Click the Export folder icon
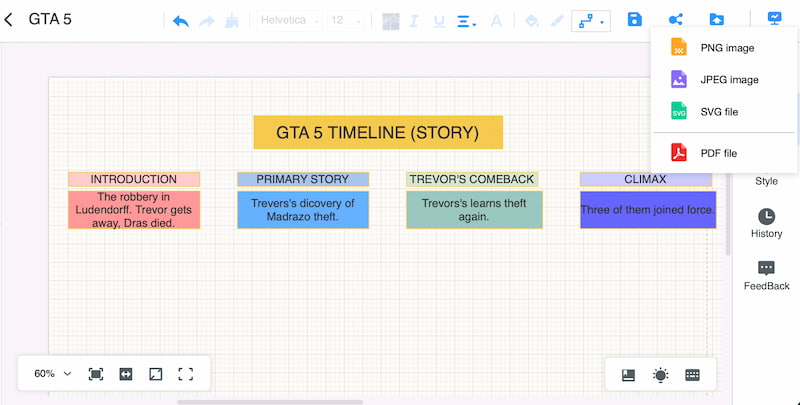This screenshot has width=800, height=405. (716, 20)
